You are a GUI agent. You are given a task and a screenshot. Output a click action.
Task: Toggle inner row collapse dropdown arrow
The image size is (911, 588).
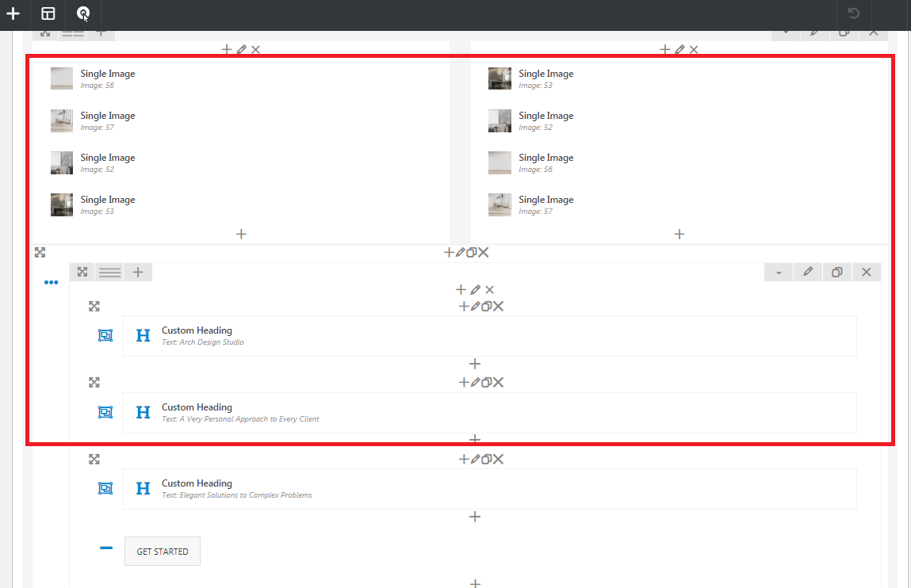pyautogui.click(x=779, y=273)
